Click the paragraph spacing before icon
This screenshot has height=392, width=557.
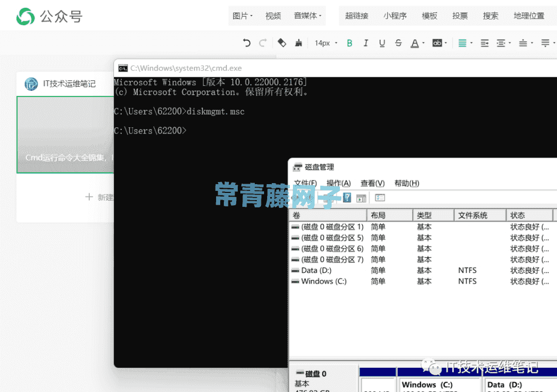tap(523, 43)
